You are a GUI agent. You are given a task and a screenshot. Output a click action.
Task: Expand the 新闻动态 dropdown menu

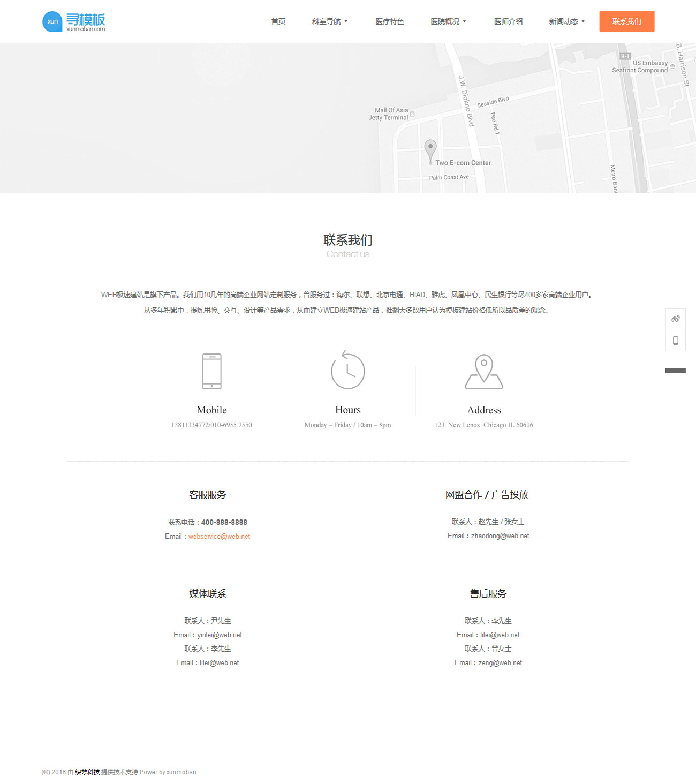click(566, 21)
